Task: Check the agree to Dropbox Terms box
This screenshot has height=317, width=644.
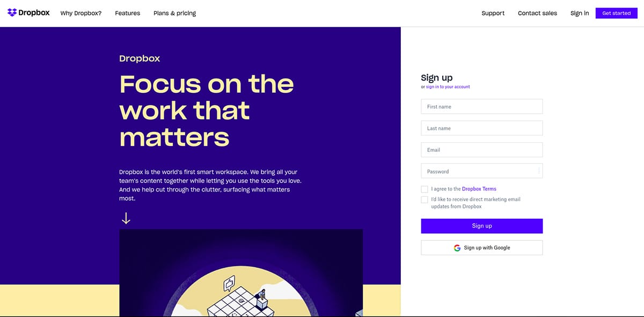Action: (x=425, y=189)
